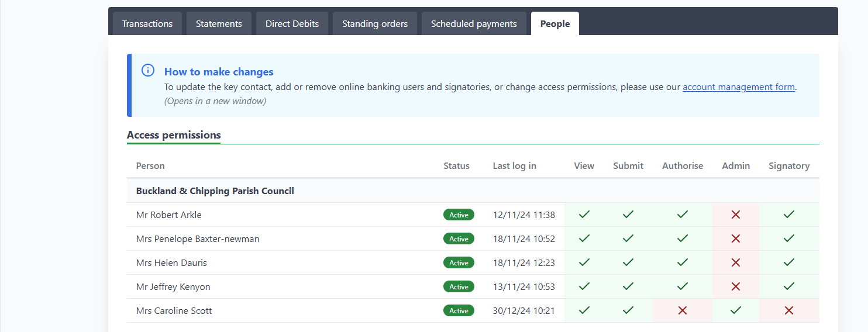Open the Transactions tab

coord(147,24)
